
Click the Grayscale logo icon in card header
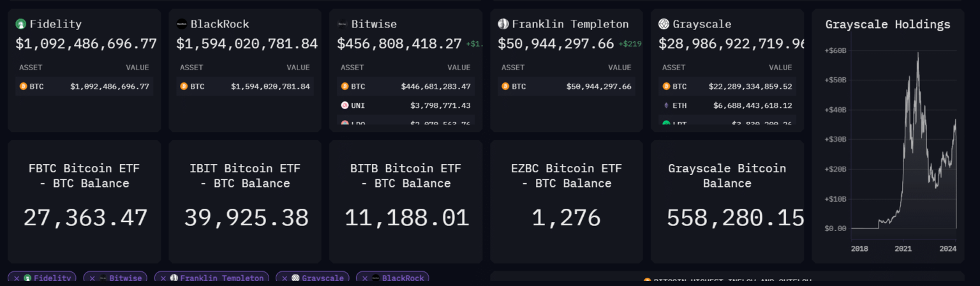(x=664, y=24)
